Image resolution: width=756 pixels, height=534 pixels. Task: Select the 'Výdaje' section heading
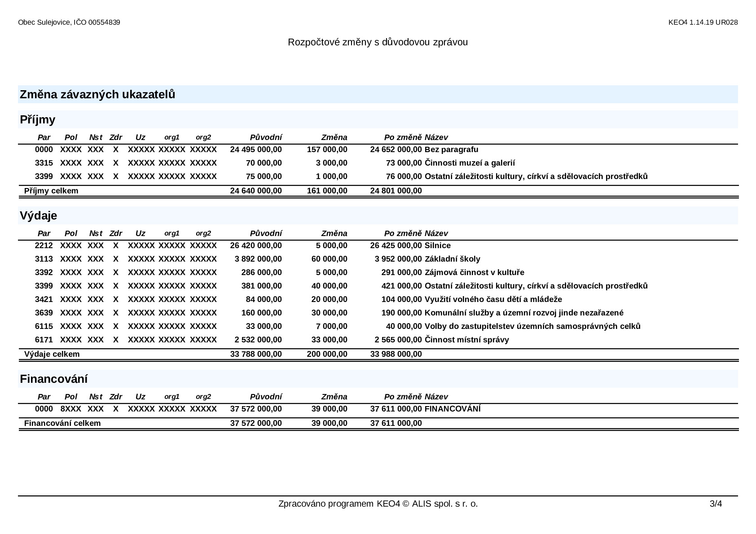[x=39, y=216]
